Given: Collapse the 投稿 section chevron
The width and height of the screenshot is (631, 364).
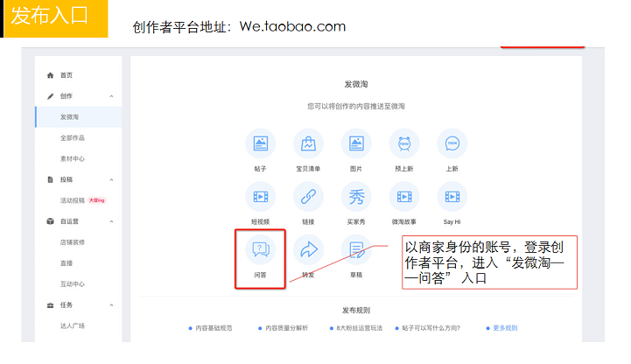Looking at the screenshot, I should [x=111, y=179].
